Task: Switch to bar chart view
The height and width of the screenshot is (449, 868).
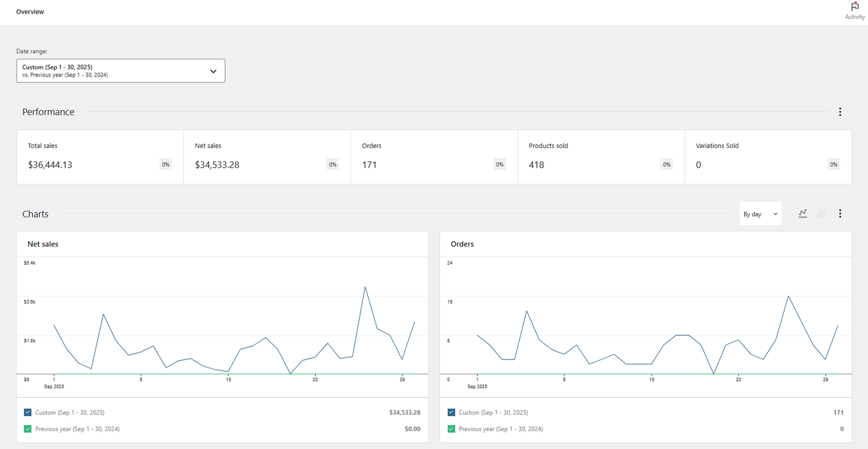Action: pyautogui.click(x=821, y=214)
